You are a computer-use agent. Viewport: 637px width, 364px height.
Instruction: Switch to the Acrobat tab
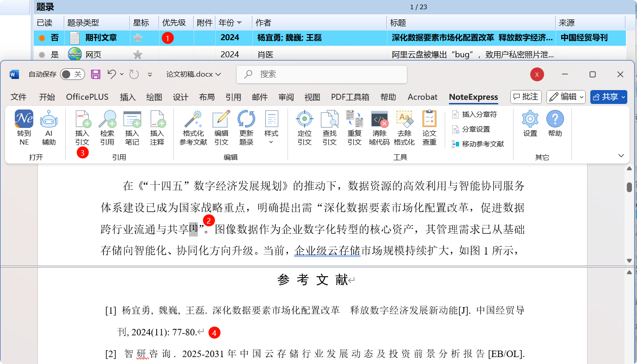tap(423, 97)
